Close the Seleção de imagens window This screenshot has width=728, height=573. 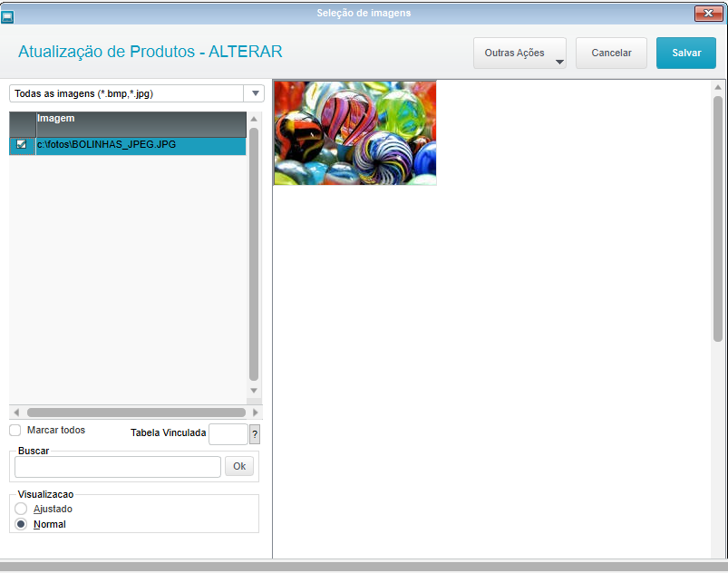tap(708, 14)
